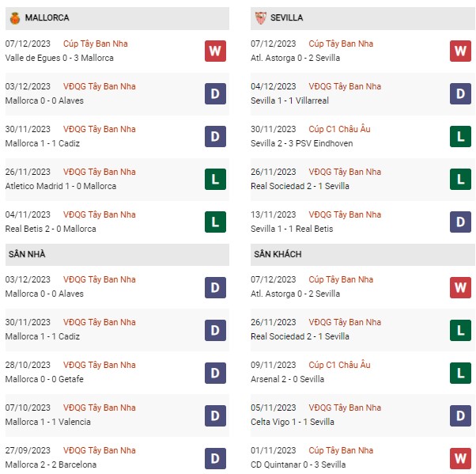Click the L badge for Real Betis vs Mallorca
The height and width of the screenshot is (474, 476).
tap(215, 222)
